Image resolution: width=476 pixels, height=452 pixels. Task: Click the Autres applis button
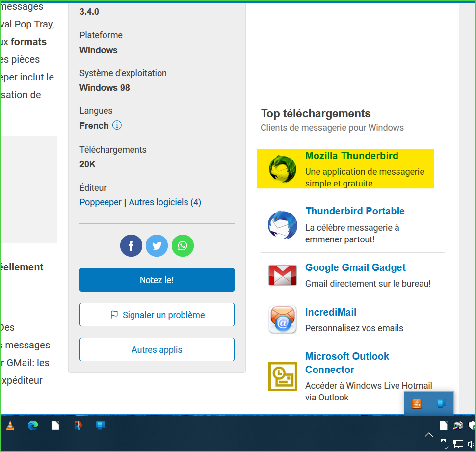157,349
